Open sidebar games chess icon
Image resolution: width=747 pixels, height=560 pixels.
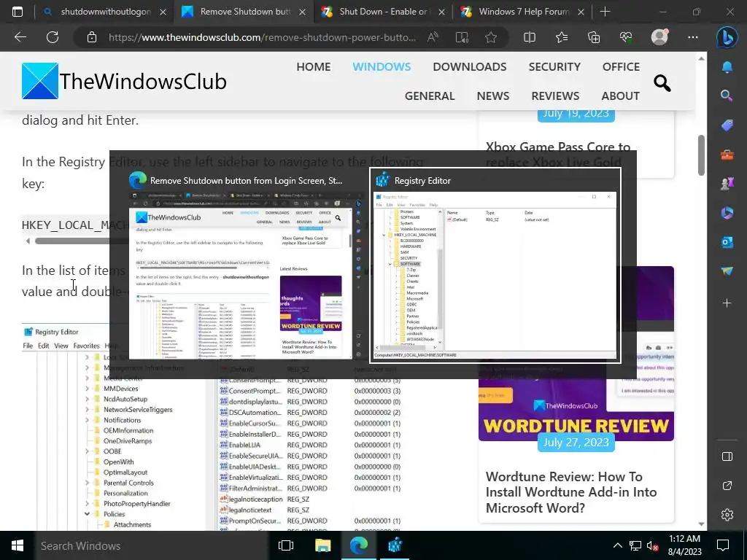click(x=727, y=184)
